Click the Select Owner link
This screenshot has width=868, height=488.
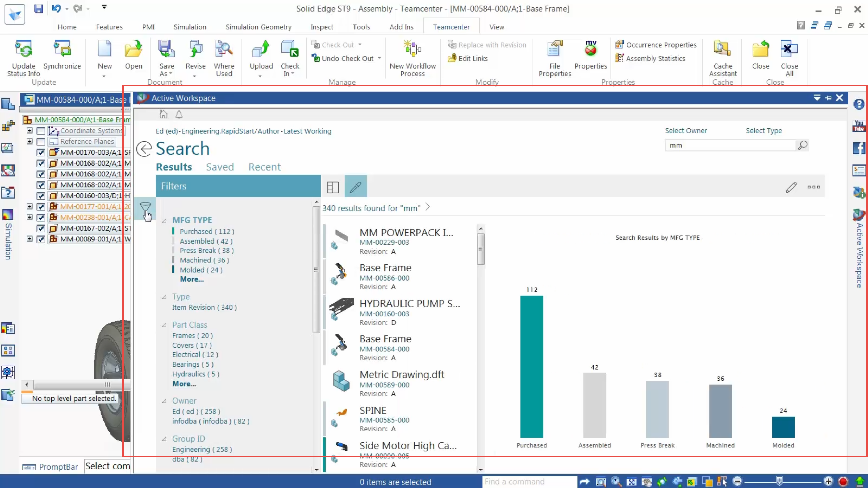(686, 131)
